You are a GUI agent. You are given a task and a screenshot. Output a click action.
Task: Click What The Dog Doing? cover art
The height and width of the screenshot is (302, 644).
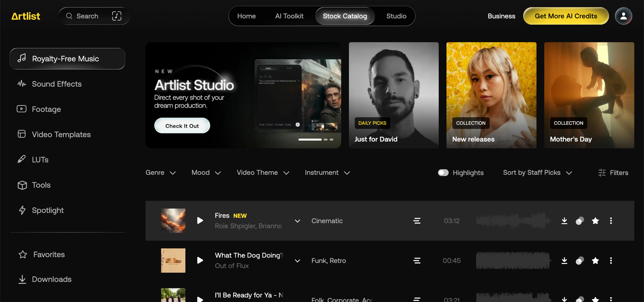pos(173,260)
